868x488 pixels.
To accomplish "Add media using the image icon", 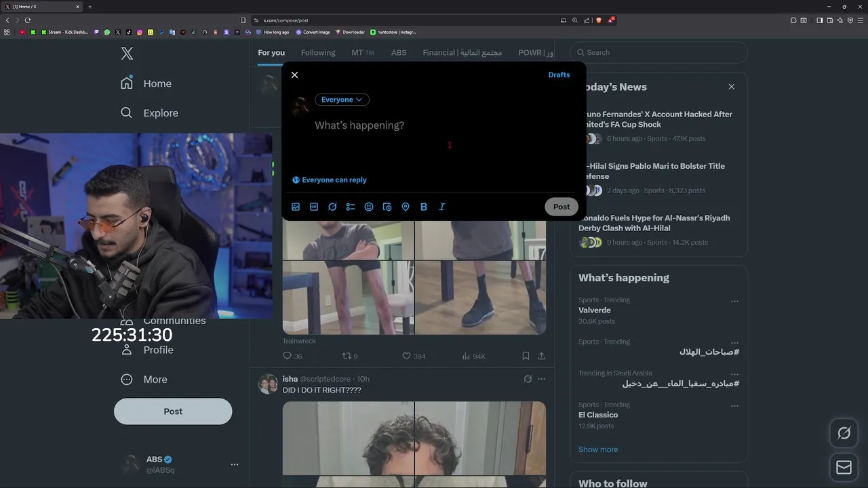I will point(296,207).
